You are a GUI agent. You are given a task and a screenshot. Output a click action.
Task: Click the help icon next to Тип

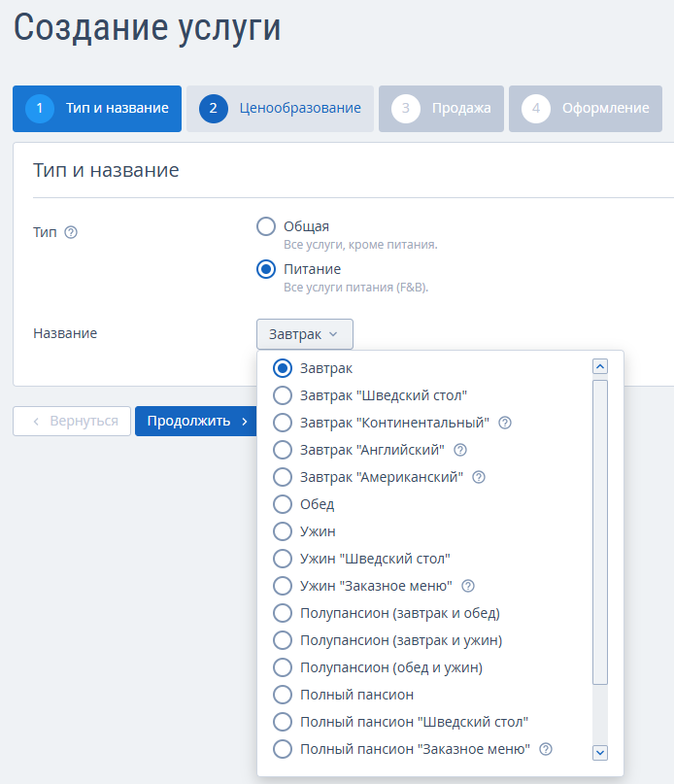click(70, 232)
